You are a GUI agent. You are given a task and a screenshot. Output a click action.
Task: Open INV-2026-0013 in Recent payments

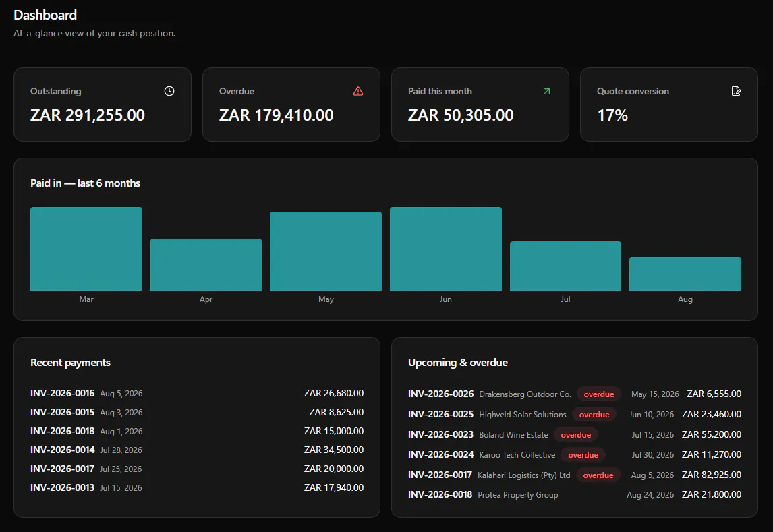click(x=62, y=487)
